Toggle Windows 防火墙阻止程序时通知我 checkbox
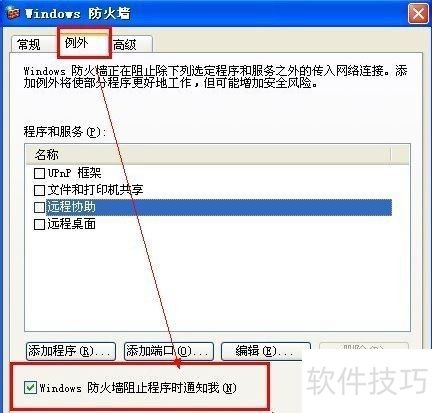 click(x=31, y=387)
